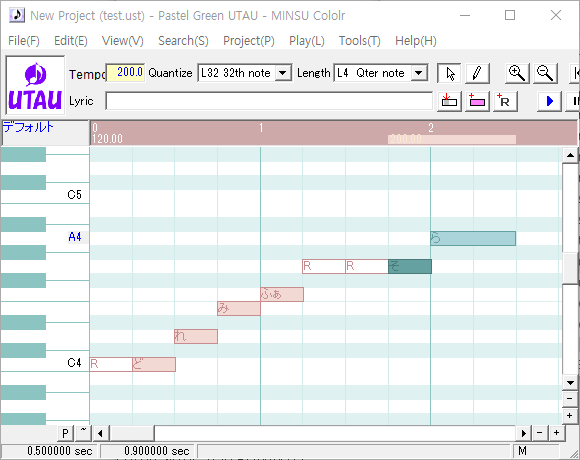Click the add rest R icon

click(505, 101)
